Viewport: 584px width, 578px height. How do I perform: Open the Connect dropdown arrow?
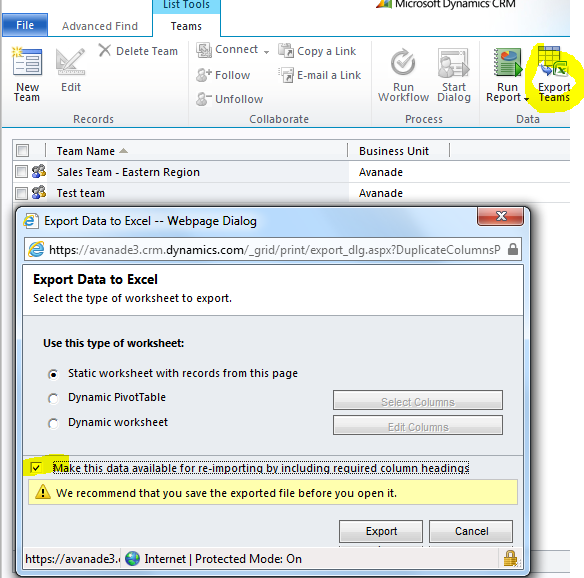[266, 52]
